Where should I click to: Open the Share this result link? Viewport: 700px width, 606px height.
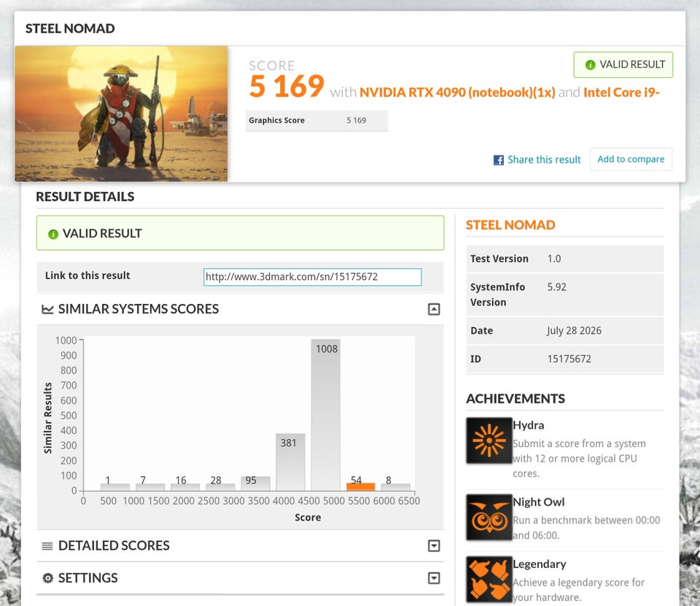pyautogui.click(x=544, y=160)
